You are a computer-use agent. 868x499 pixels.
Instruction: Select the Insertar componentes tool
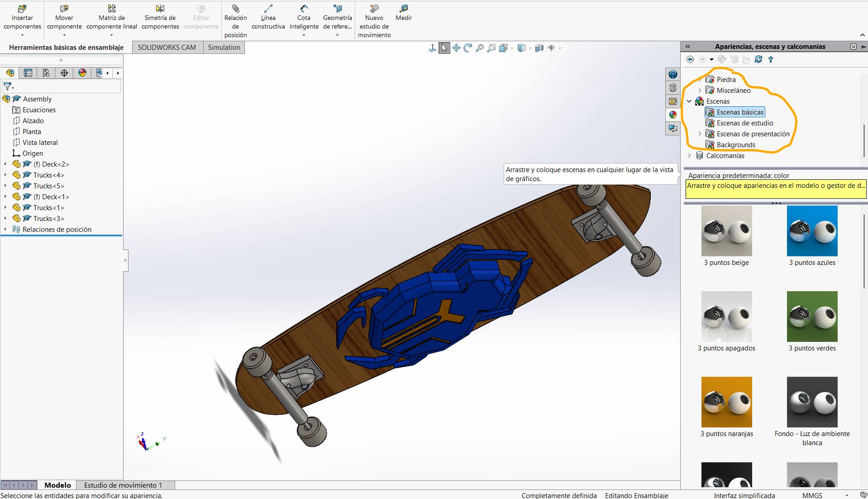[x=21, y=15]
